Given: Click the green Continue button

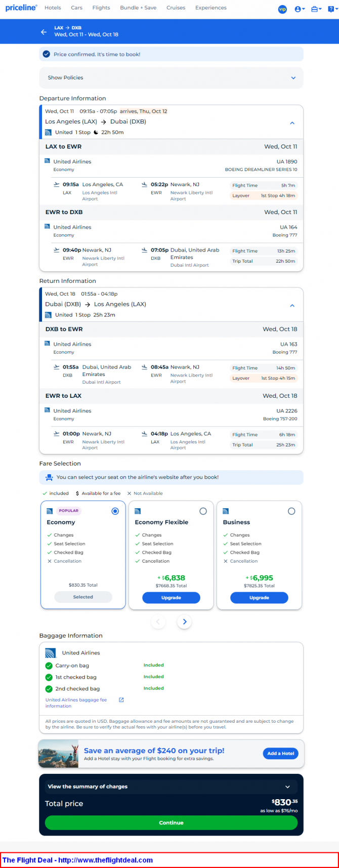Looking at the screenshot, I should click(x=171, y=822).
